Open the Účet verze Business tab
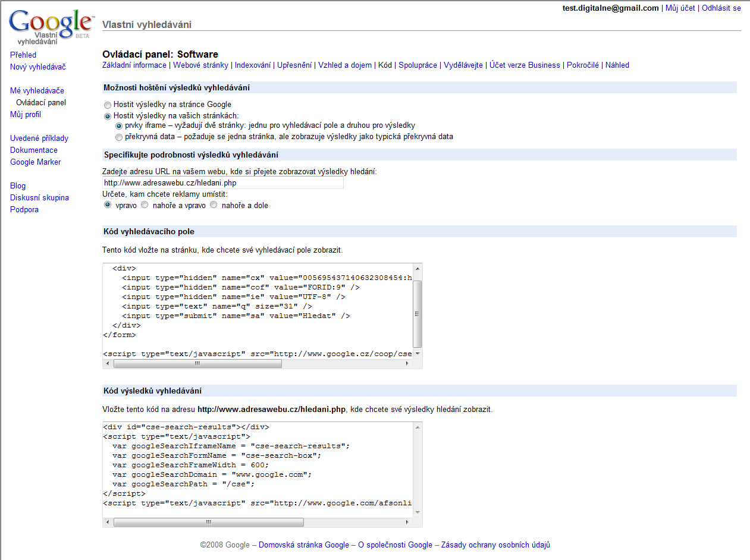Image resolution: width=750 pixels, height=560 pixels. (525, 65)
